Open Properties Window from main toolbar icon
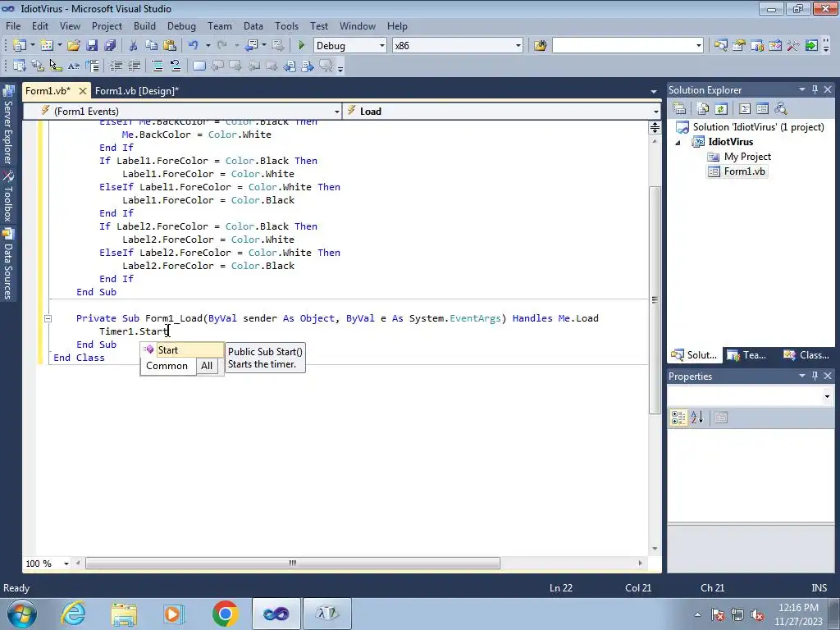Viewport: 840px width, 630px height. coord(739,46)
